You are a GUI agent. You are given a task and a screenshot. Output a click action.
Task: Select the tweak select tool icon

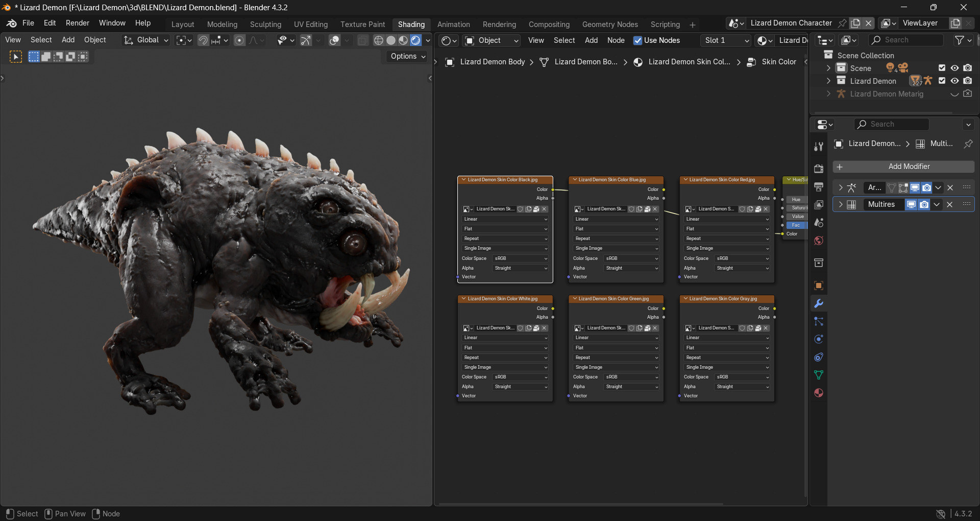(16, 57)
